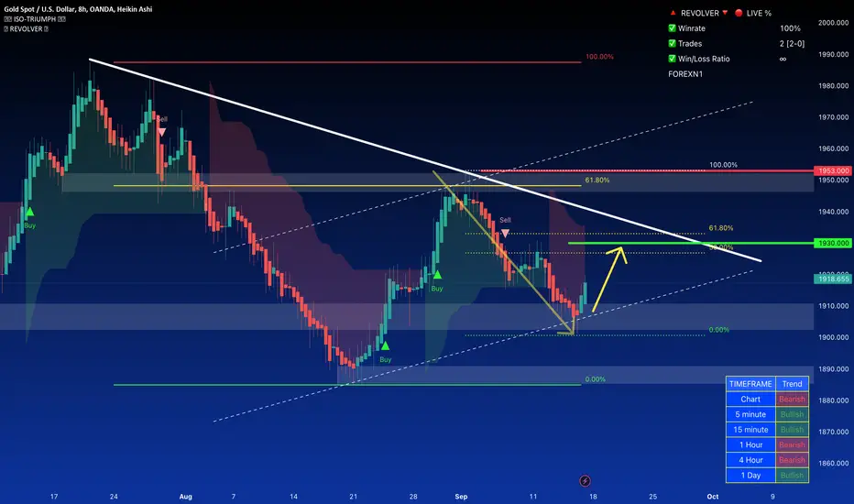Click the red 1953.000 price tag
This screenshot has height=504, width=854.
pyautogui.click(x=832, y=170)
